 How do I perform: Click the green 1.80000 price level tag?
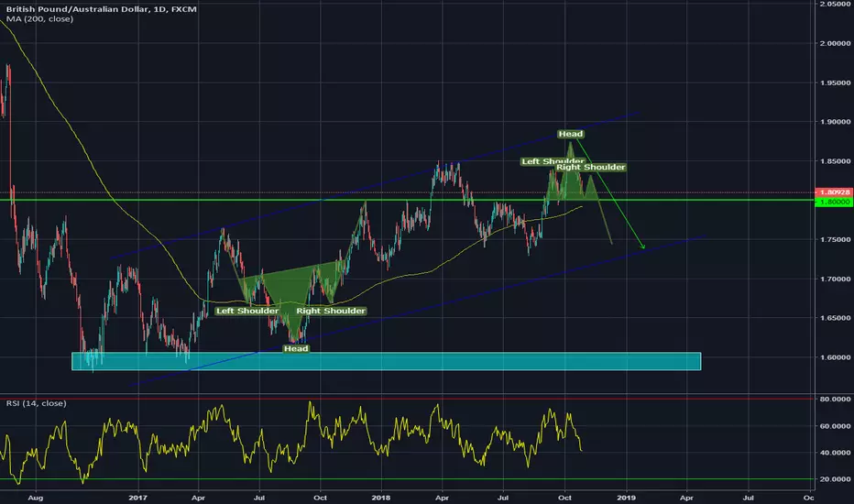pyautogui.click(x=834, y=202)
